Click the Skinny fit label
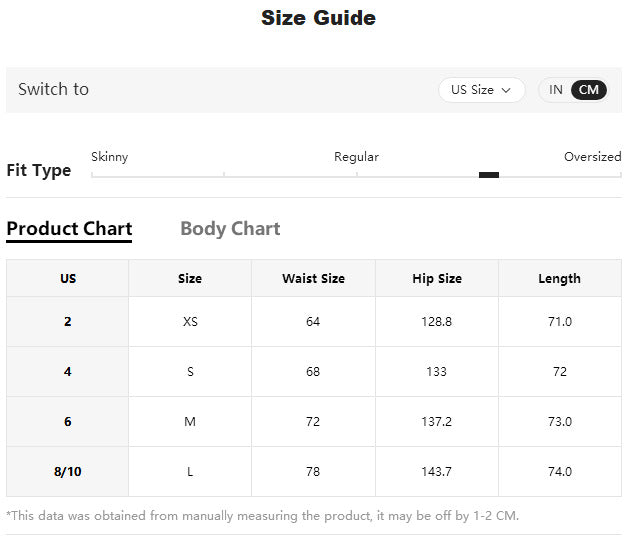Image resolution: width=629 pixels, height=536 pixels. (110, 157)
